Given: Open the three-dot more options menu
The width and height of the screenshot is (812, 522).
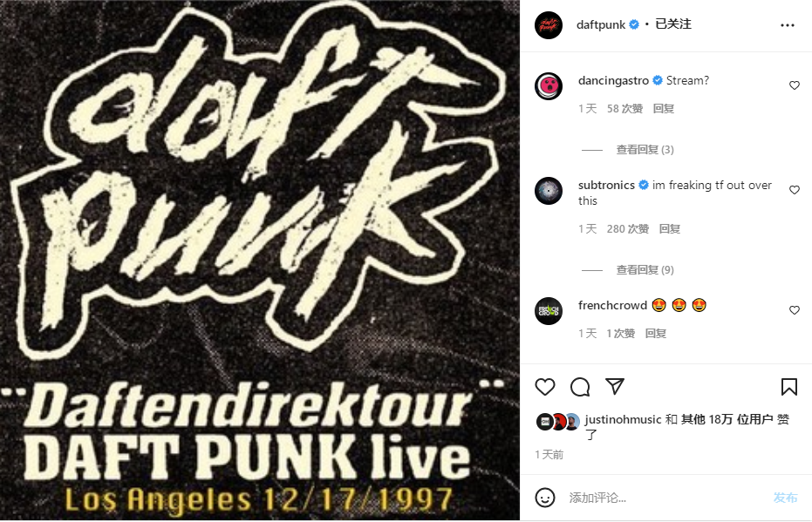Looking at the screenshot, I should point(787,25).
